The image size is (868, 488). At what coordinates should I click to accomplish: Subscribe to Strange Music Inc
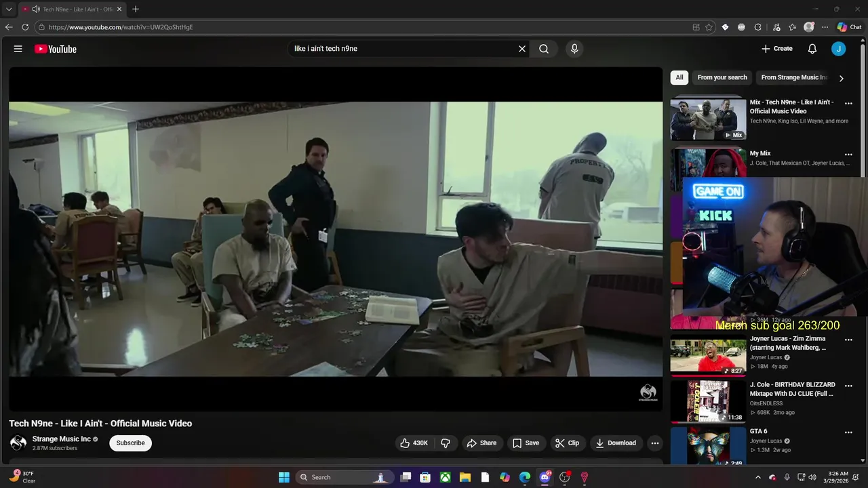click(130, 443)
